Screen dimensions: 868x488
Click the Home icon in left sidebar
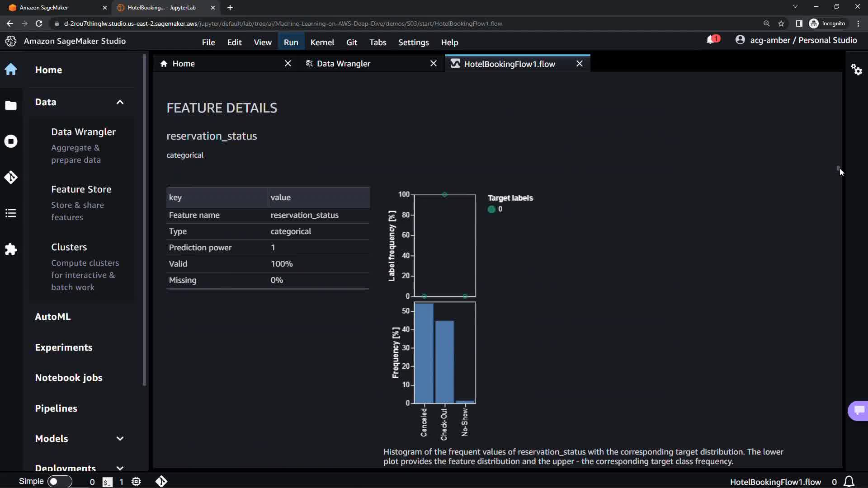coord(11,70)
